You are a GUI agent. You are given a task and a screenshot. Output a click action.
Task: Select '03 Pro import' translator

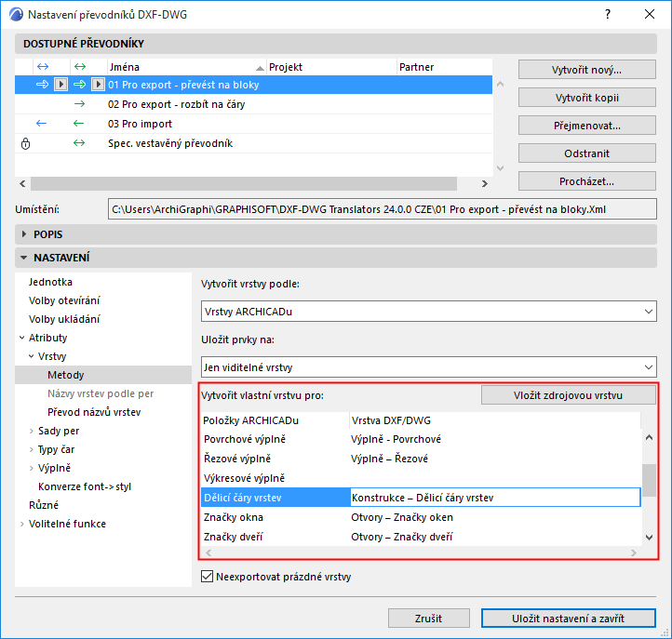254,124
